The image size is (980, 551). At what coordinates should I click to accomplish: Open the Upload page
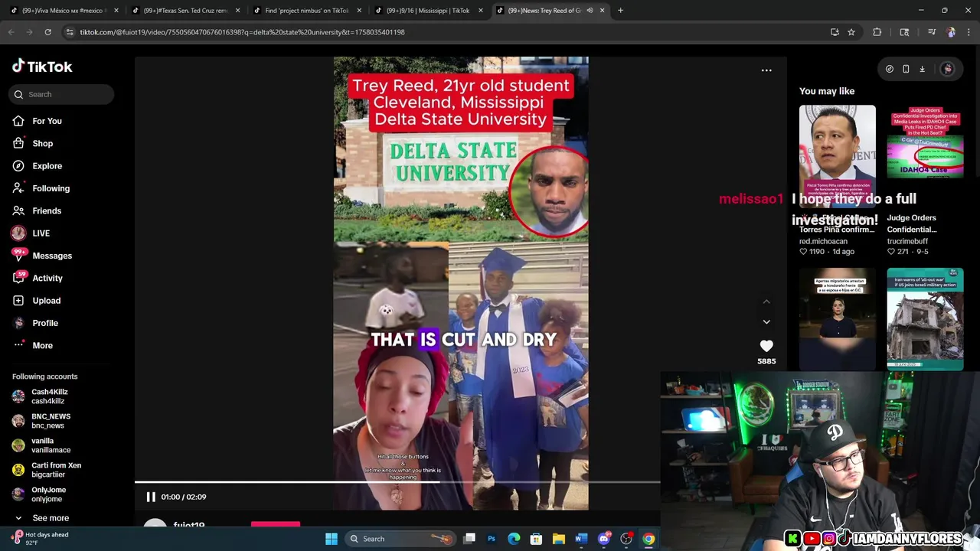click(x=46, y=301)
